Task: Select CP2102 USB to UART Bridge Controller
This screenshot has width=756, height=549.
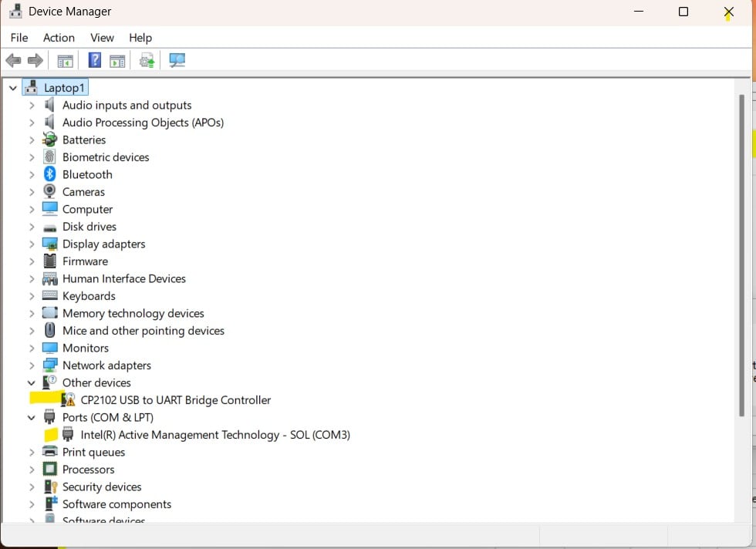Action: [176, 400]
